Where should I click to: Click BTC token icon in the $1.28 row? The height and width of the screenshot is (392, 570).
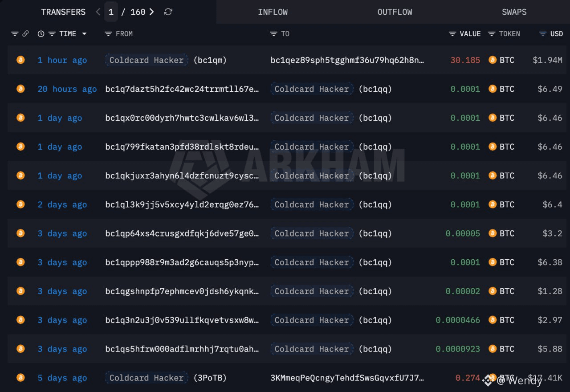point(493,291)
